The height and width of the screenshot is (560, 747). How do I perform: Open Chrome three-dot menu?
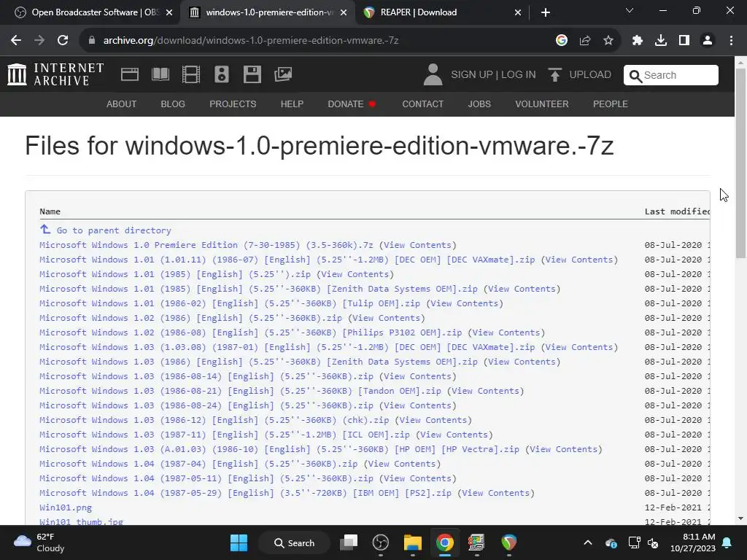click(x=731, y=41)
